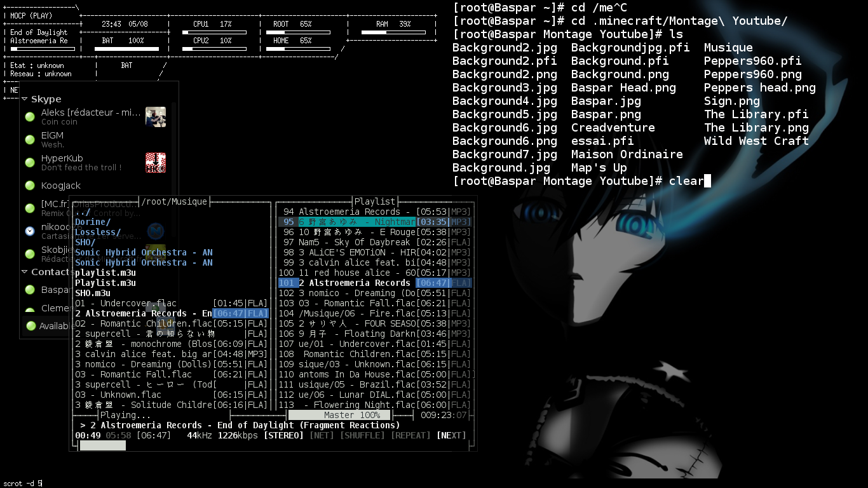Viewport: 868px width, 488px height.
Task: Select SHO.m3u playlist file
Action: [93, 293]
